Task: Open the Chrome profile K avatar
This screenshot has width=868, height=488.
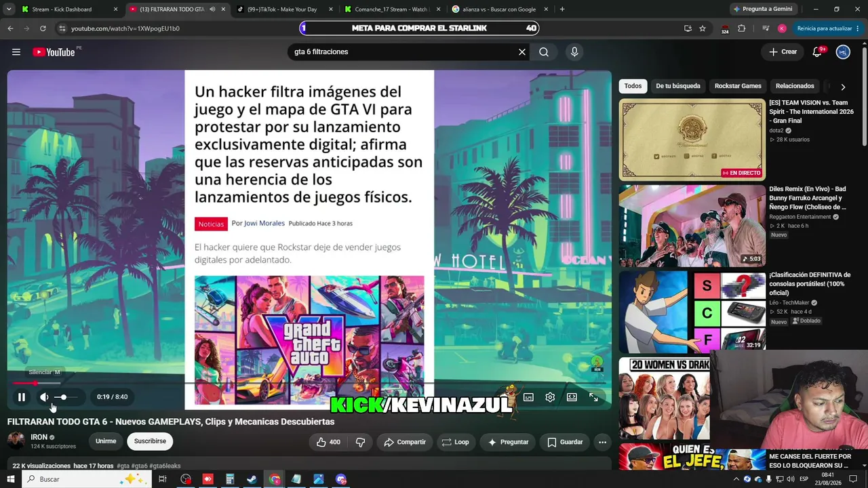Action: [x=782, y=28]
